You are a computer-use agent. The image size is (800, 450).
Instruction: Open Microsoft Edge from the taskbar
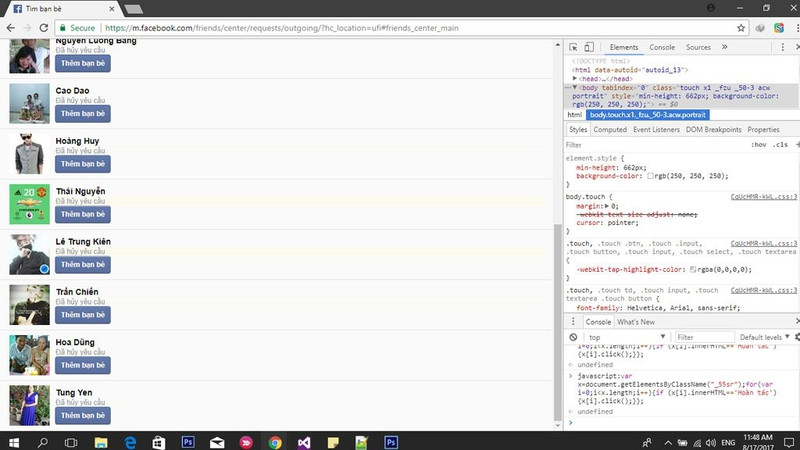(x=130, y=441)
